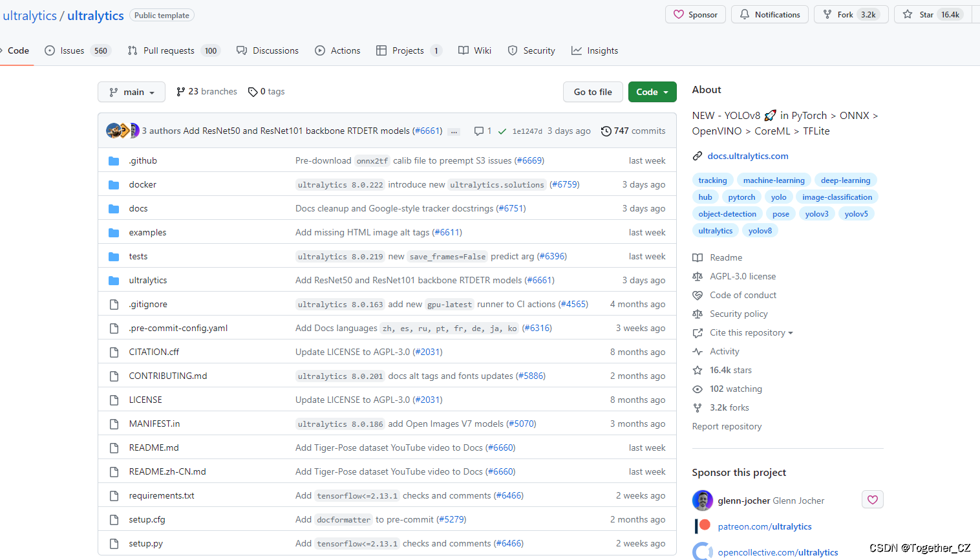Open commit hash 1e1247d
The image size is (980, 560).
click(527, 131)
